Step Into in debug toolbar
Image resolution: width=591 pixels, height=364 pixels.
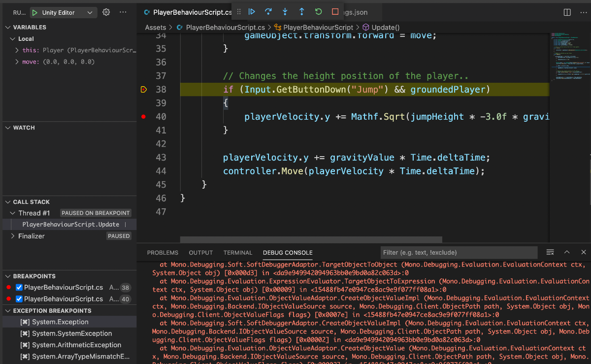[x=285, y=12]
